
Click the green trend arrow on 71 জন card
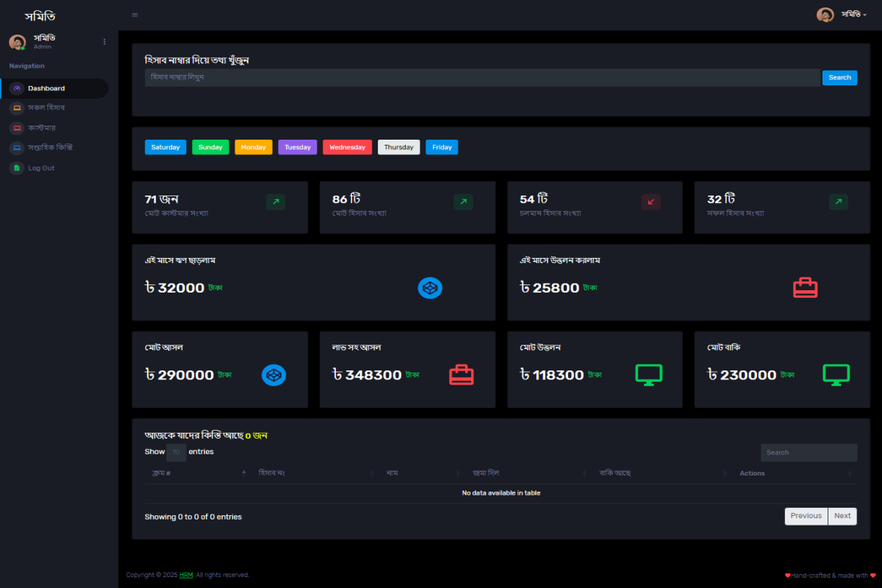(275, 201)
